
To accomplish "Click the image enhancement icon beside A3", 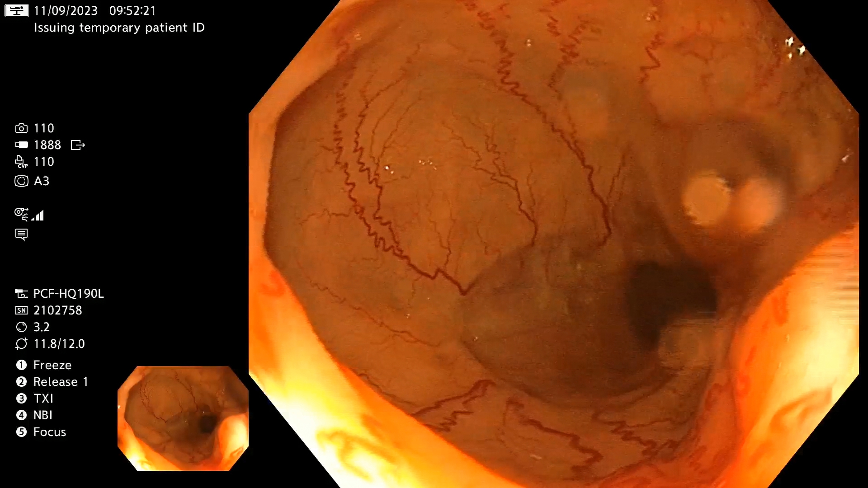I will click(21, 181).
